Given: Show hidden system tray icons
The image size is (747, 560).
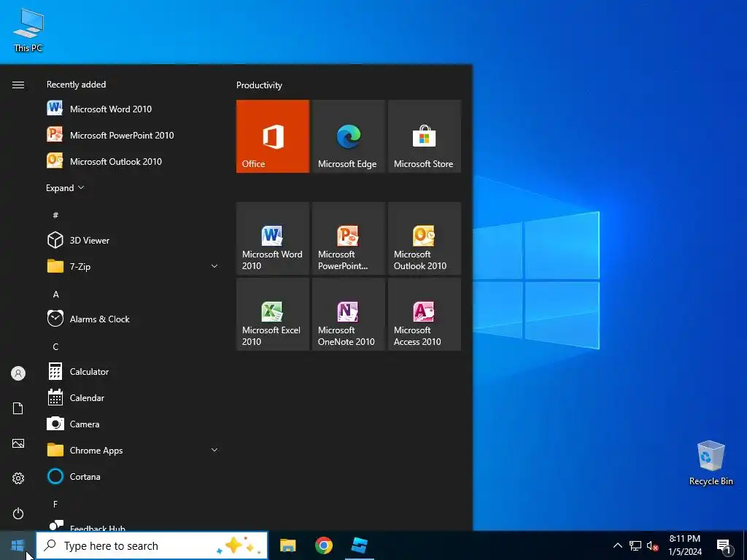Looking at the screenshot, I should click(617, 545).
